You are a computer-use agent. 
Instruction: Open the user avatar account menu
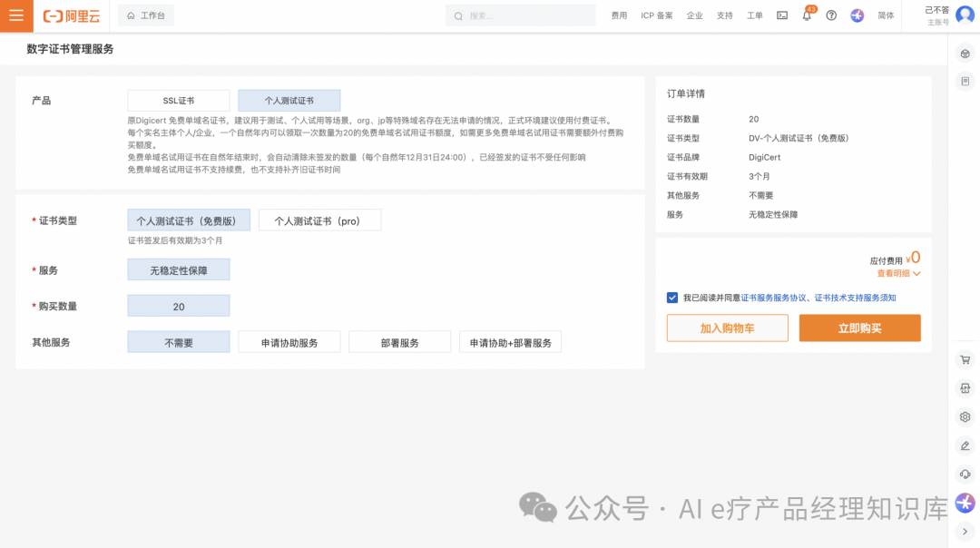point(965,15)
